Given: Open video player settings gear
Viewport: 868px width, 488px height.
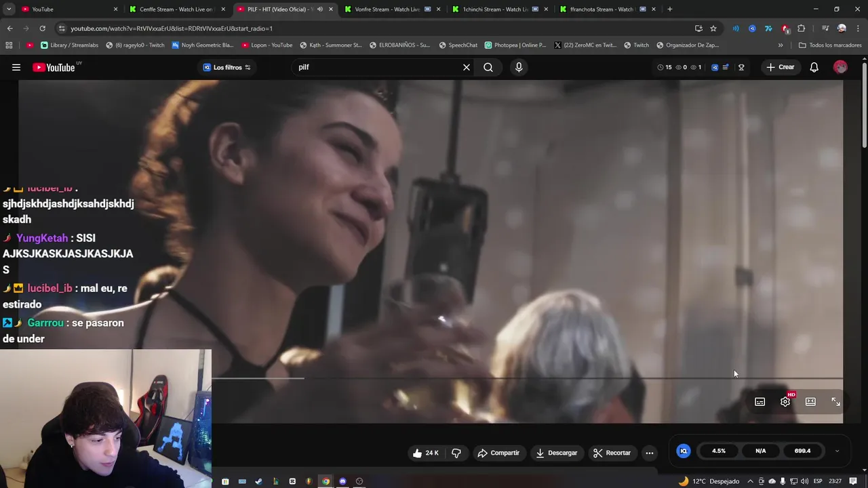Looking at the screenshot, I should (x=785, y=402).
